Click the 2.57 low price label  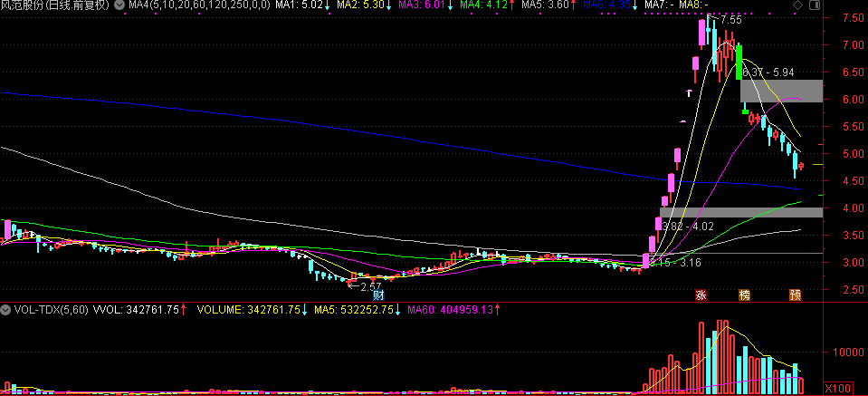click(x=371, y=287)
